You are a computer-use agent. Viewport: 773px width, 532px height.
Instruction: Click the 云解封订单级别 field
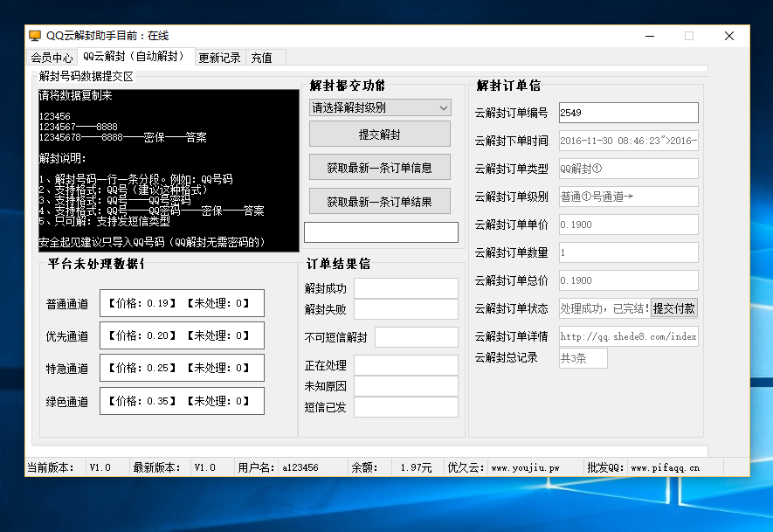(x=629, y=197)
